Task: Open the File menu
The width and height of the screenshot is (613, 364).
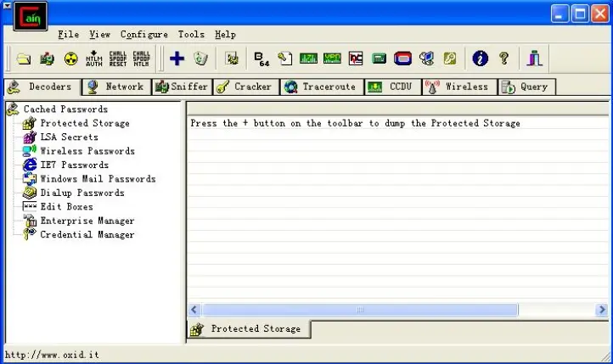Action: pyautogui.click(x=69, y=35)
